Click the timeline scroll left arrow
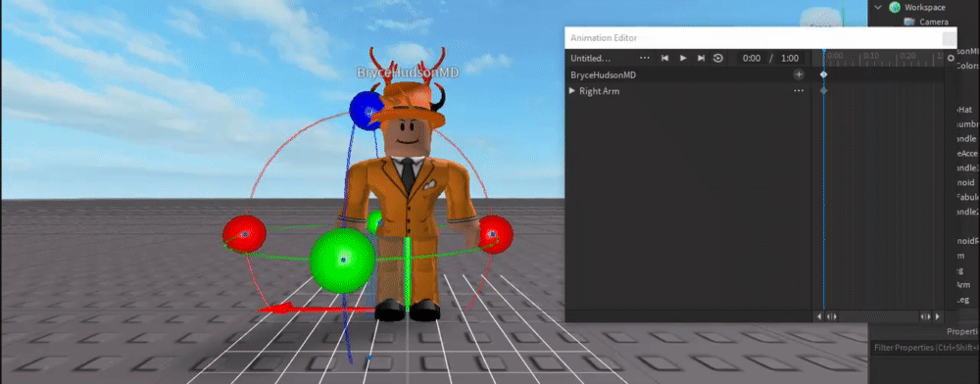 pyautogui.click(x=819, y=316)
